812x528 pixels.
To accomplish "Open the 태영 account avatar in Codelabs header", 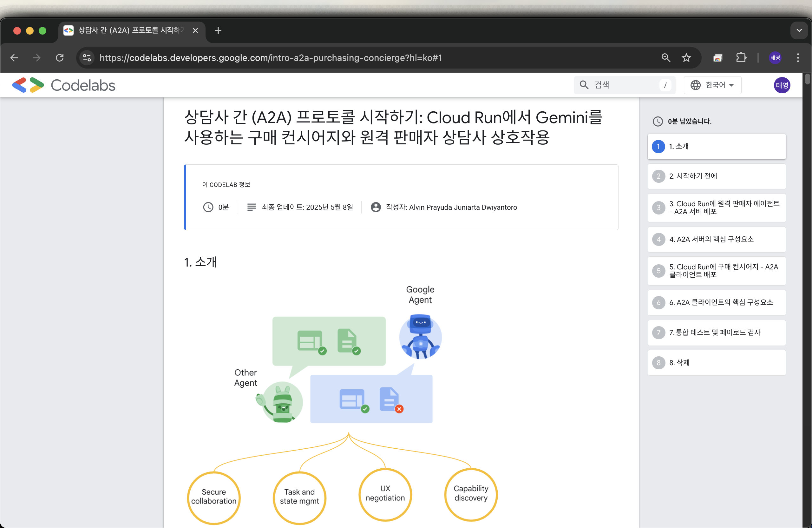I will [x=782, y=85].
